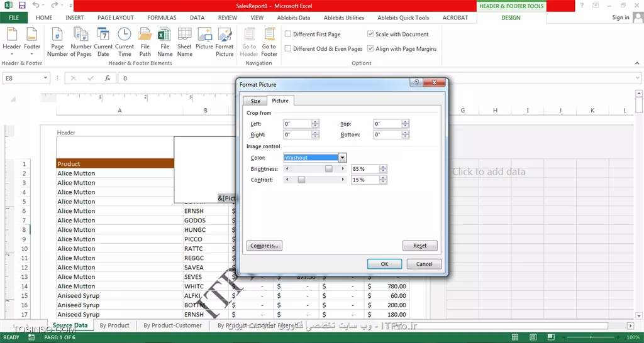Viewport: 644px width, 343px height.
Task: Enable Different Odd & Even Pages
Action: (288, 48)
